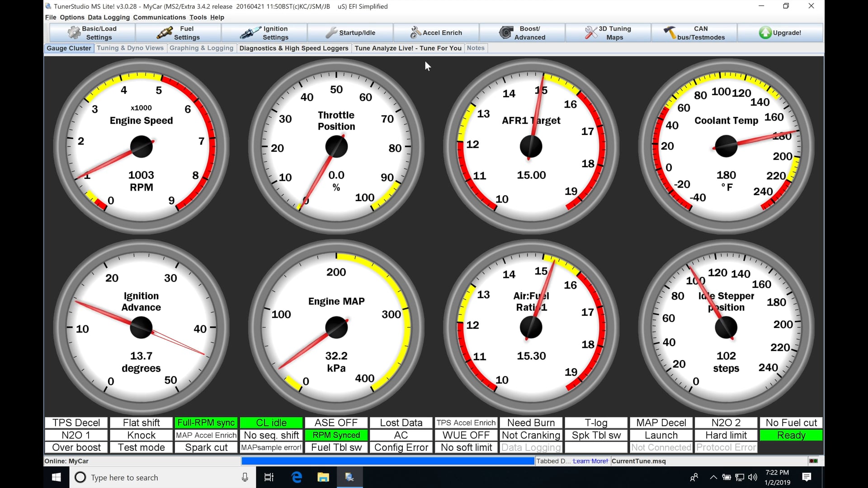868x488 pixels.
Task: Switch to Tuning & Dyno Views tab
Action: click(x=130, y=48)
